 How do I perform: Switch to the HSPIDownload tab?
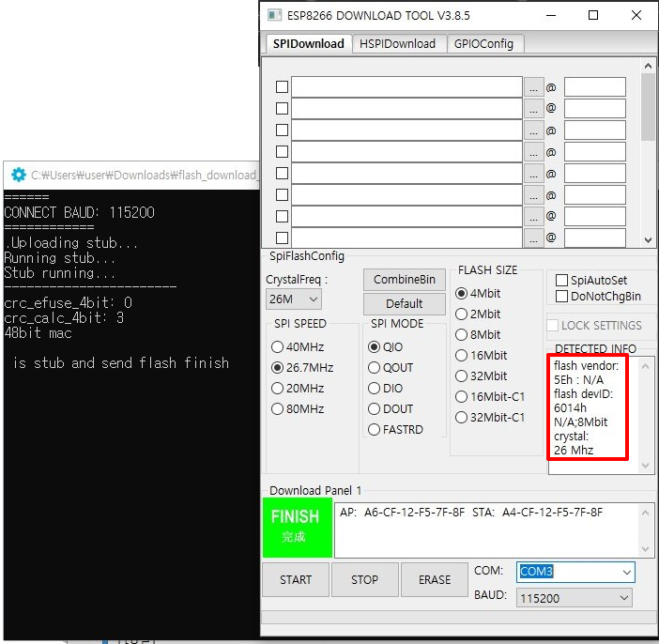(x=398, y=44)
